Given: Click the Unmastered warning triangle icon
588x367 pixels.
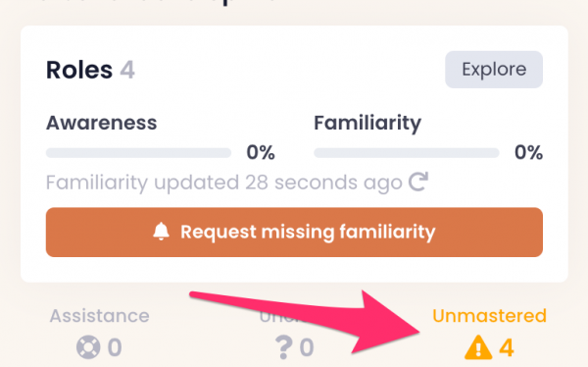Looking at the screenshot, I should coord(478,347).
